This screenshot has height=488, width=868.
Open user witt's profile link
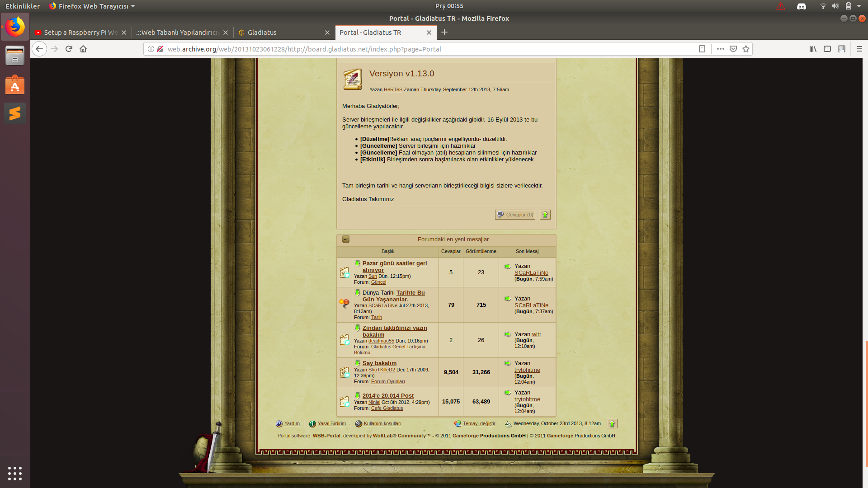tap(537, 334)
